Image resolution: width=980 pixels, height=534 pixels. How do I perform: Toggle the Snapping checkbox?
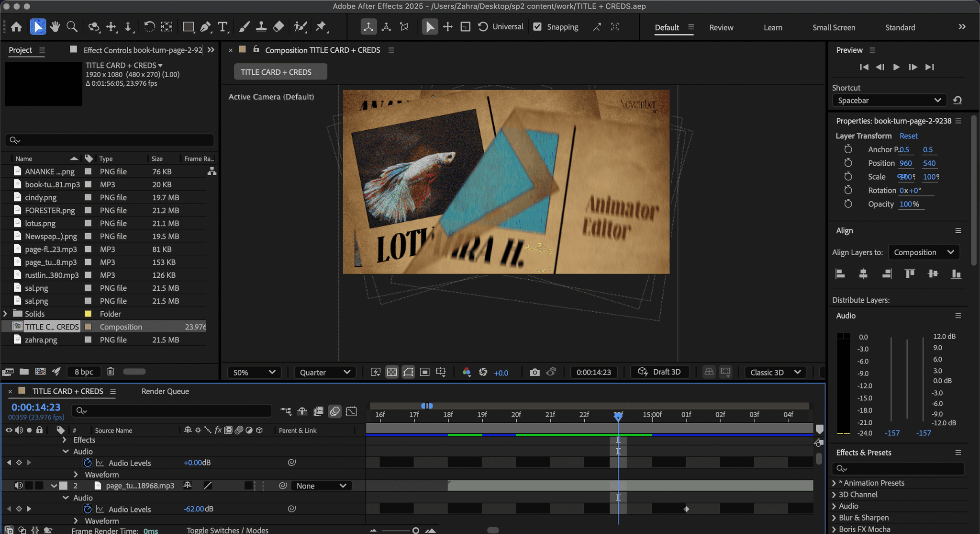(537, 27)
